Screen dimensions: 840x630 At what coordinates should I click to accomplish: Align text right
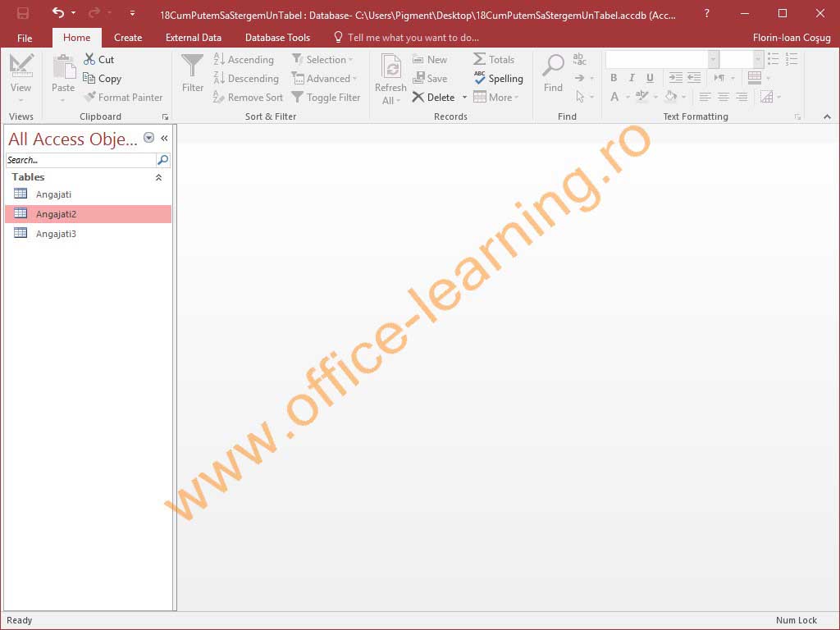pyautogui.click(x=742, y=97)
